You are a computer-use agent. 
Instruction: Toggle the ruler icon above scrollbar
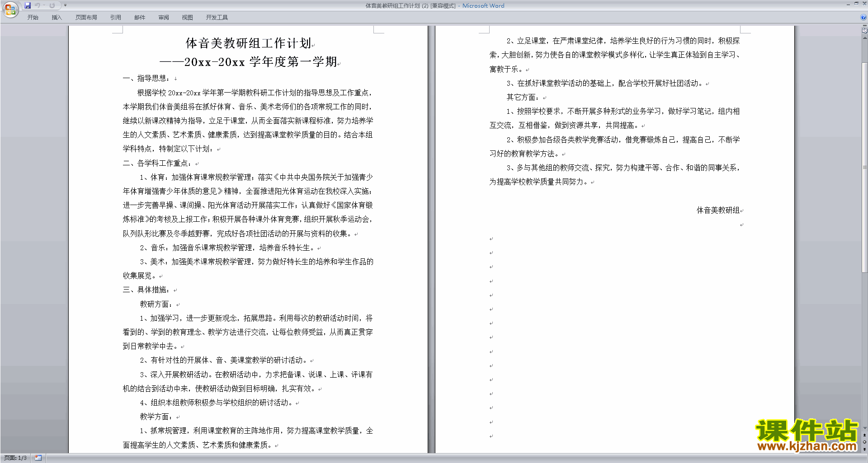click(864, 31)
